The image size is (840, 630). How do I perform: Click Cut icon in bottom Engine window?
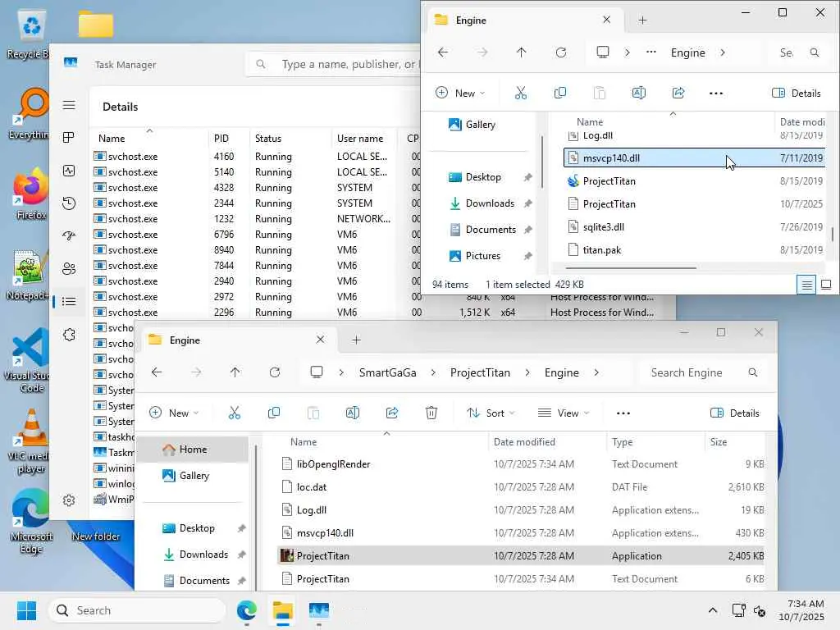pyautogui.click(x=234, y=413)
